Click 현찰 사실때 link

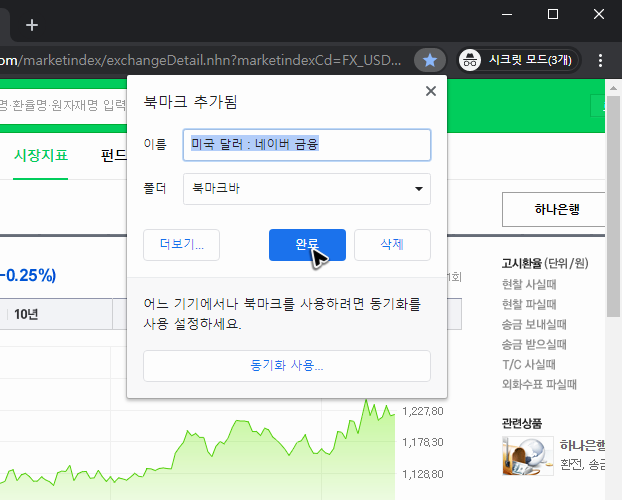[529, 285]
